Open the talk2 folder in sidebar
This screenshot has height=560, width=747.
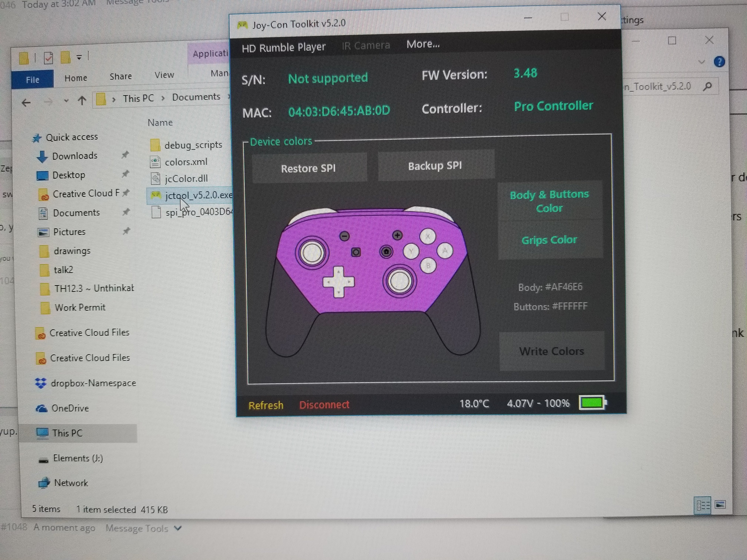point(56,270)
